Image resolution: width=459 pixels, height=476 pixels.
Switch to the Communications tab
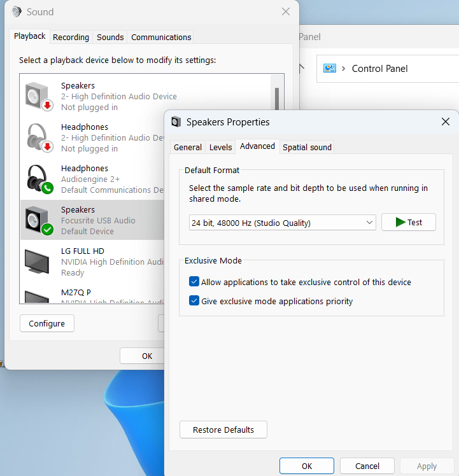pyautogui.click(x=161, y=38)
